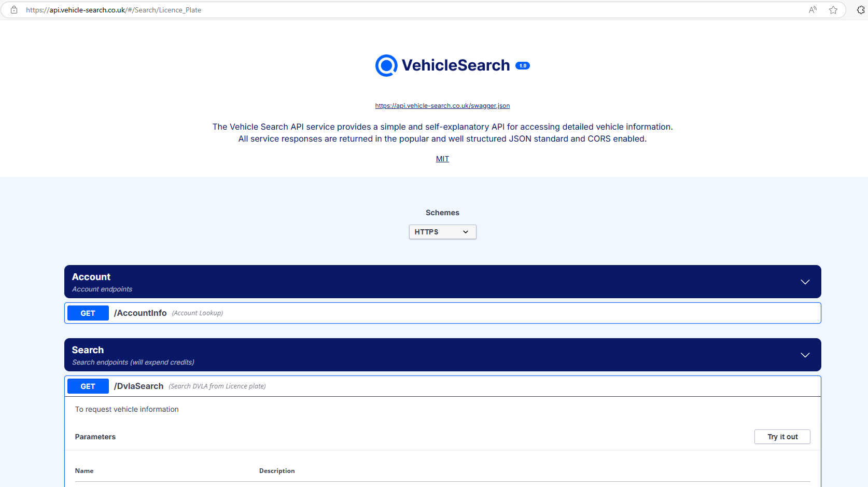Click the Account section chevron arrow
Image resolution: width=868 pixels, height=487 pixels.
point(805,282)
